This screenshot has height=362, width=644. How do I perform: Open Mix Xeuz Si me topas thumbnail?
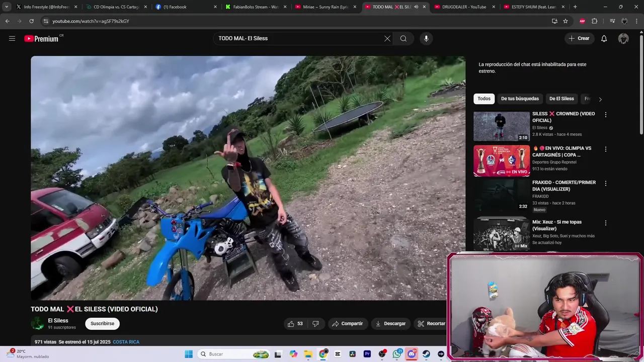502,234
